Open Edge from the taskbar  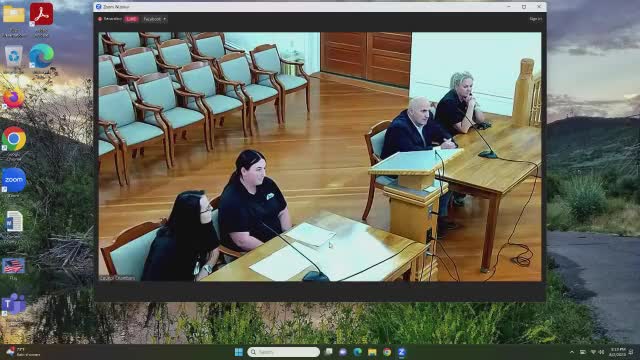[358, 352]
